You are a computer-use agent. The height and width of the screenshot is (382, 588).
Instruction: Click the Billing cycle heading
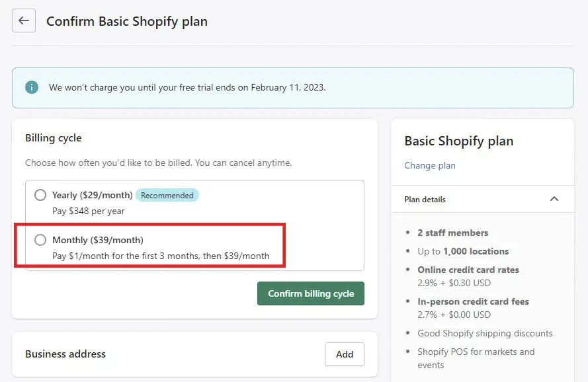coord(54,138)
